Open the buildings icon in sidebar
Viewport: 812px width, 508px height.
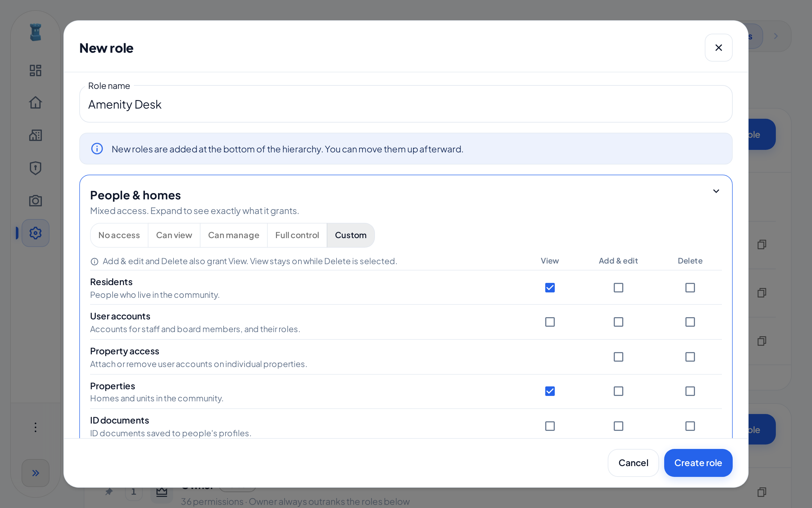35,135
